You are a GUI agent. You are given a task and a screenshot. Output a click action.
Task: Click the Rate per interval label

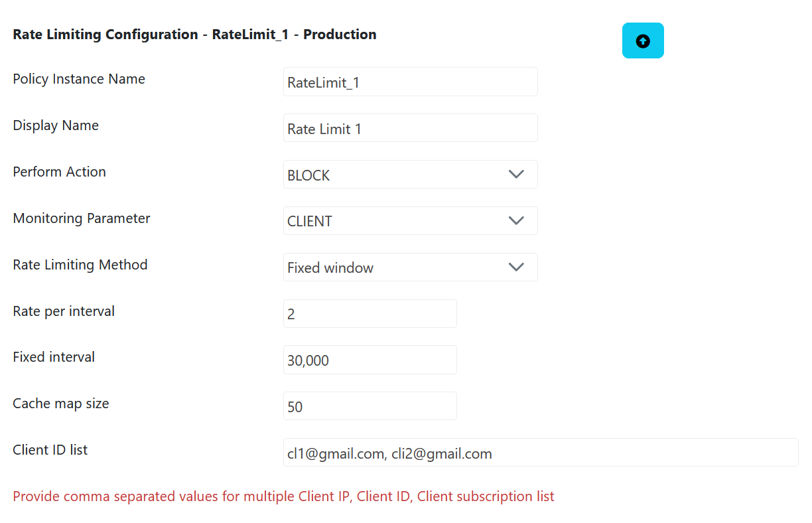tap(64, 311)
